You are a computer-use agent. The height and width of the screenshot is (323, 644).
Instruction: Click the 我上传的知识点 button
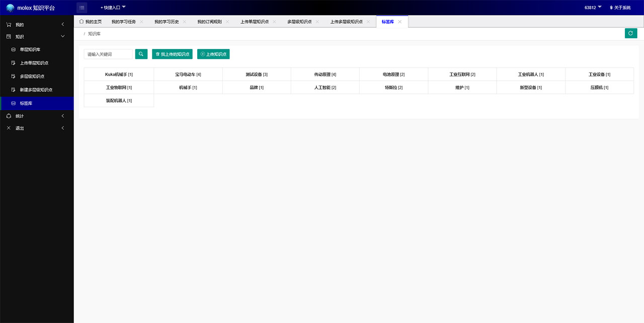(172, 54)
